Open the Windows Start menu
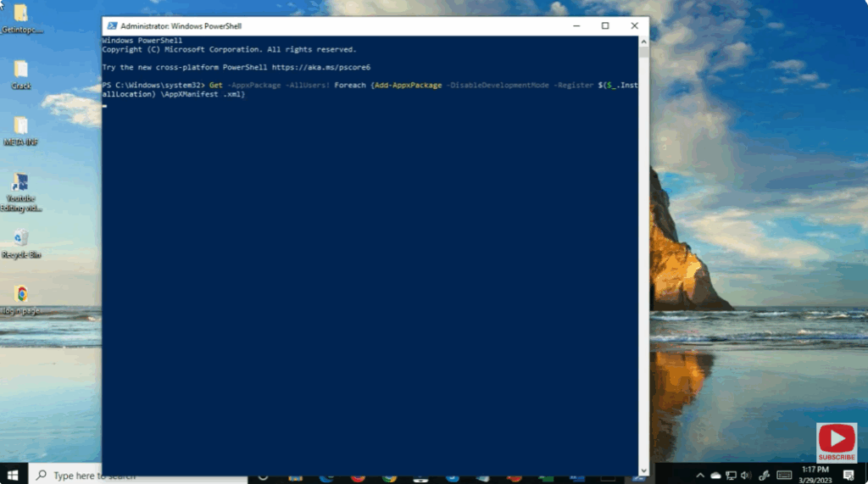 pyautogui.click(x=14, y=476)
